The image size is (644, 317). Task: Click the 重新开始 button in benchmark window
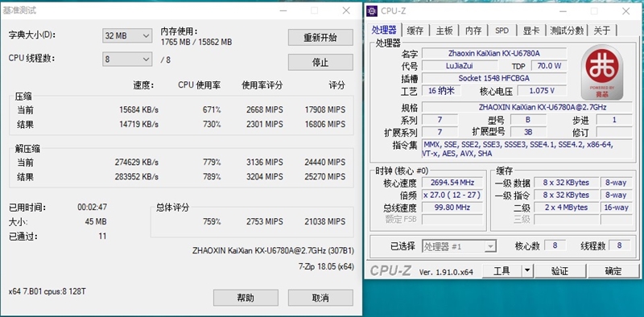coord(320,37)
